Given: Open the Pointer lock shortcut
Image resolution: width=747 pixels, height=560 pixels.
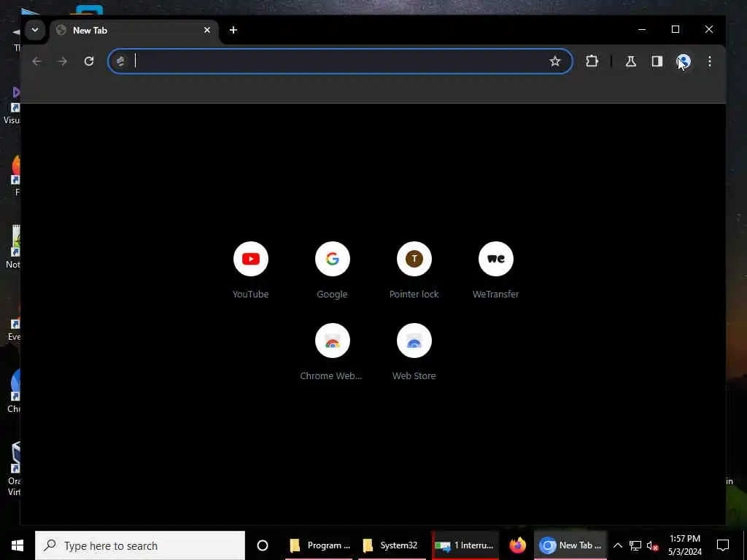Looking at the screenshot, I should (414, 270).
